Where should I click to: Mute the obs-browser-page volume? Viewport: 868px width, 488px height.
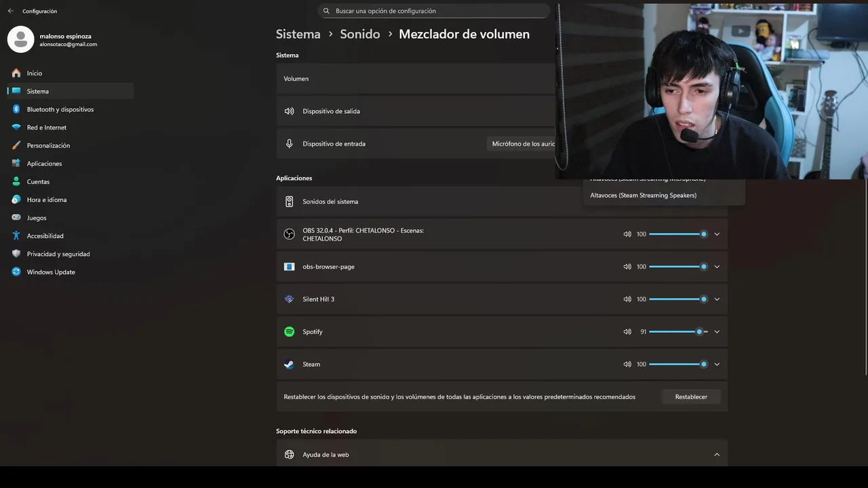point(627,266)
